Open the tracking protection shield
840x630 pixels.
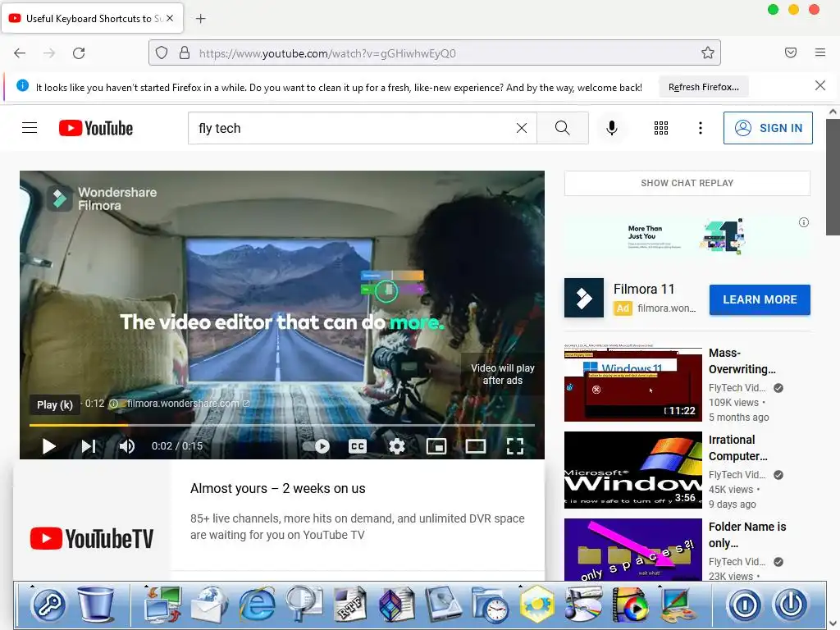(x=162, y=52)
